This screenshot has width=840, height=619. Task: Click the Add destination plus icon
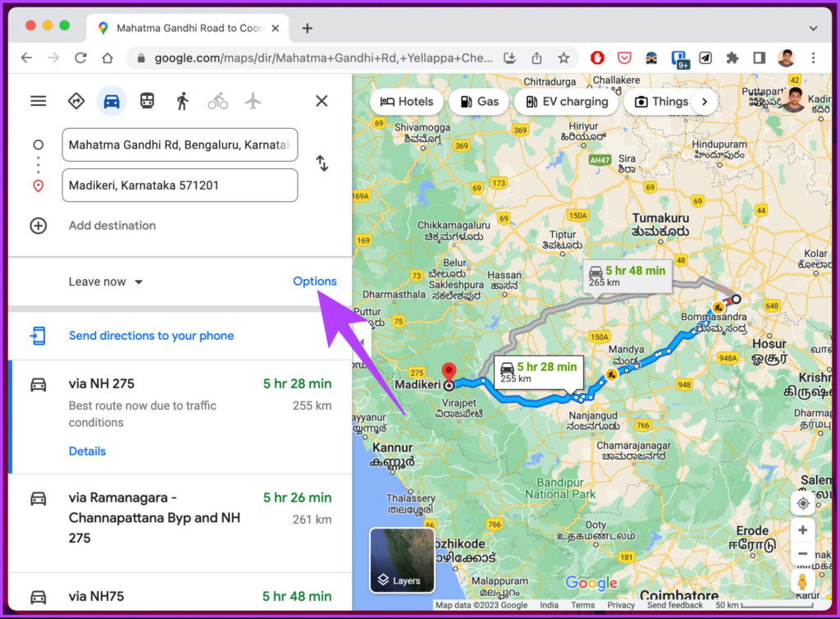[x=38, y=226]
